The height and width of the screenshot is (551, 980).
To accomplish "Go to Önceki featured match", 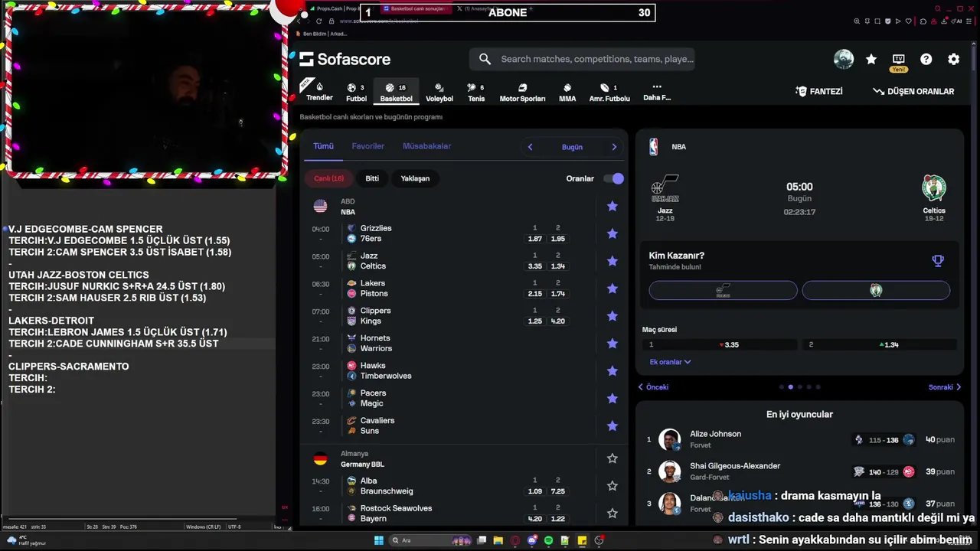I will click(653, 387).
